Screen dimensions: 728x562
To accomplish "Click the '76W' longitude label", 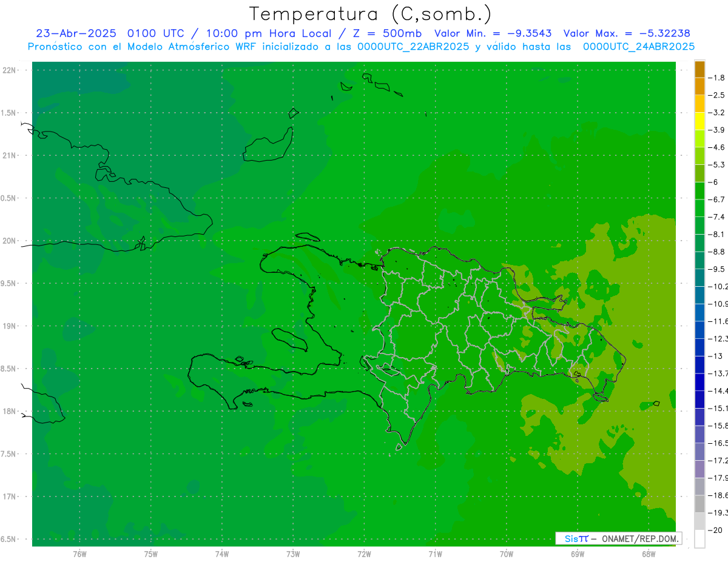I will 79,554.
